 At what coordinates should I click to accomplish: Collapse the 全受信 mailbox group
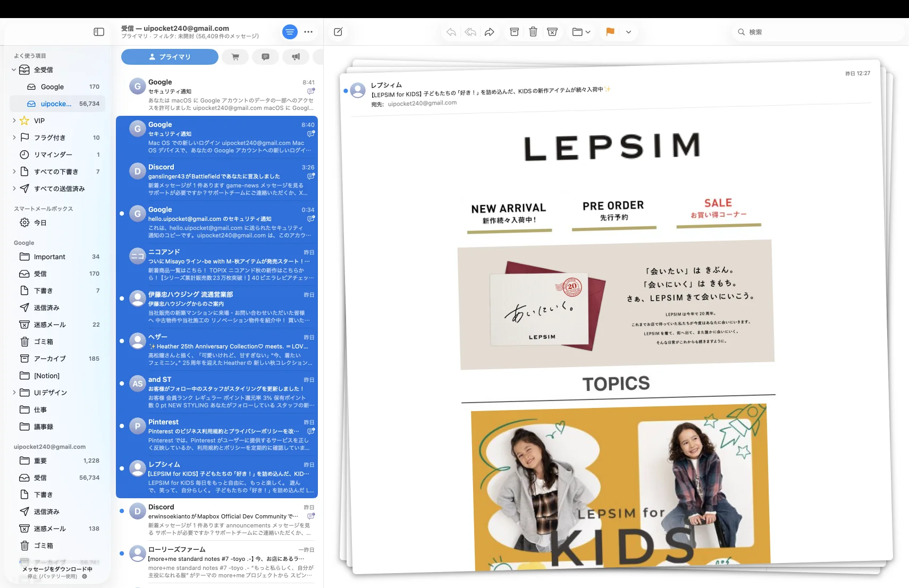[x=14, y=70]
